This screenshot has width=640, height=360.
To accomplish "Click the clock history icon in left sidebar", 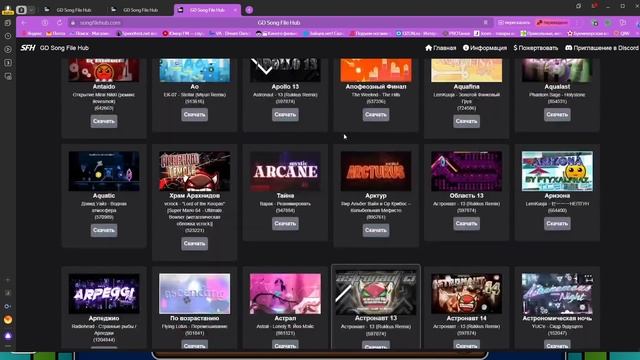I will (x=8, y=36).
